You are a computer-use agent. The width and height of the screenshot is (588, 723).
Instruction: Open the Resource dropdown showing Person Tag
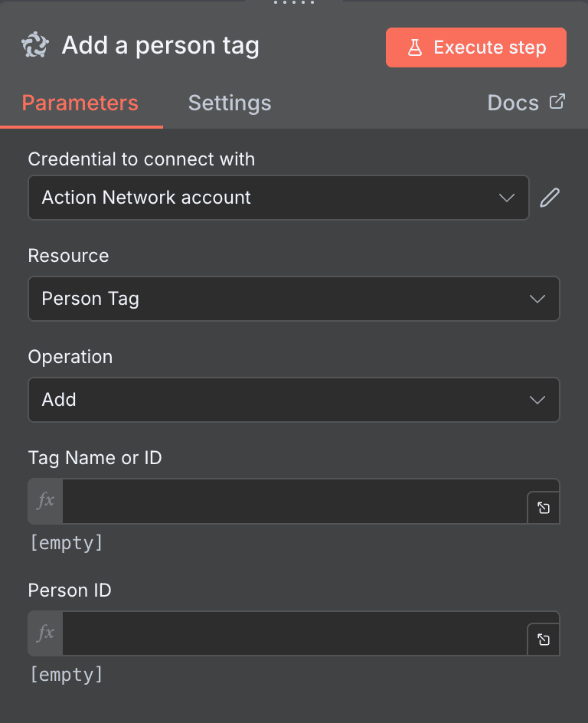pyautogui.click(x=294, y=299)
